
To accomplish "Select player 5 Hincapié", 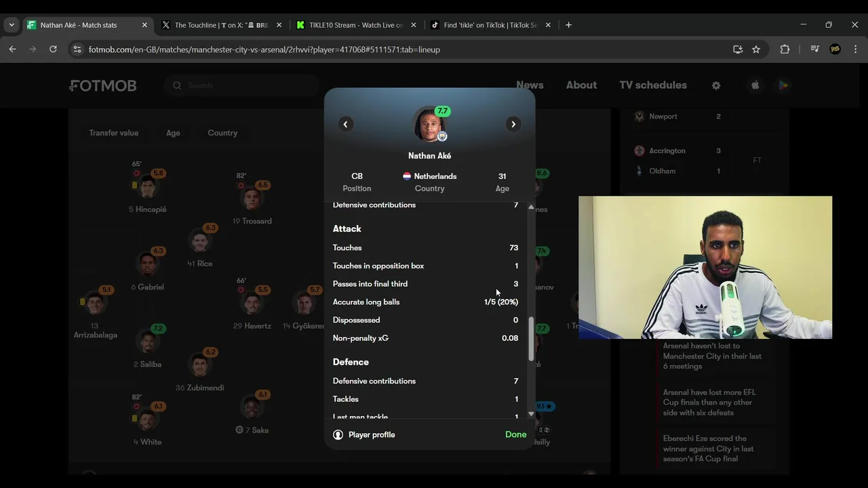I will point(147,188).
